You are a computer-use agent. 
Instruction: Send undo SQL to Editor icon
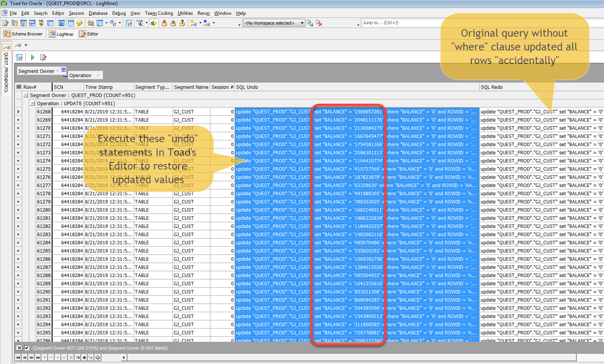43,57
